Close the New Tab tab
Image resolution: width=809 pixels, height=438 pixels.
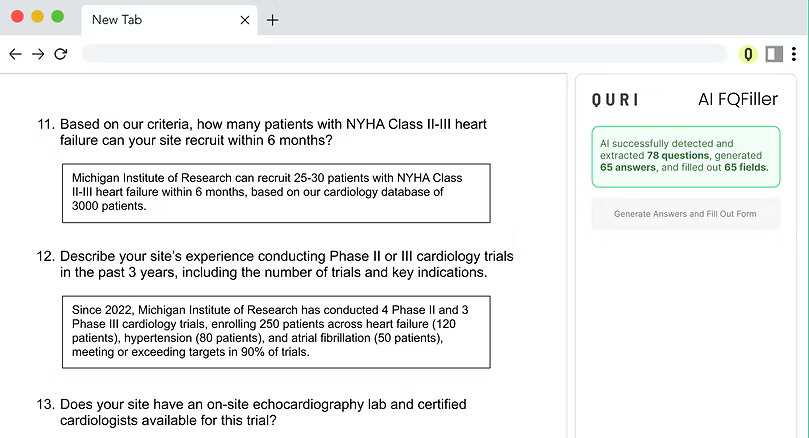245,20
